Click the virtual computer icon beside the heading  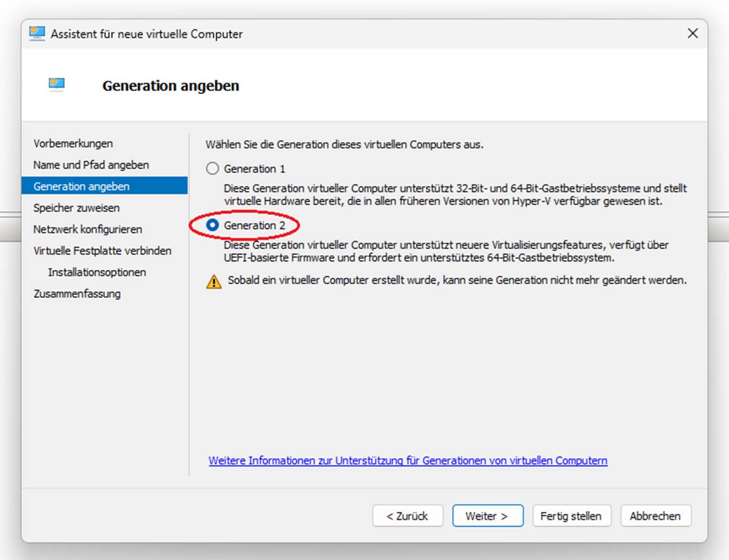coord(56,84)
